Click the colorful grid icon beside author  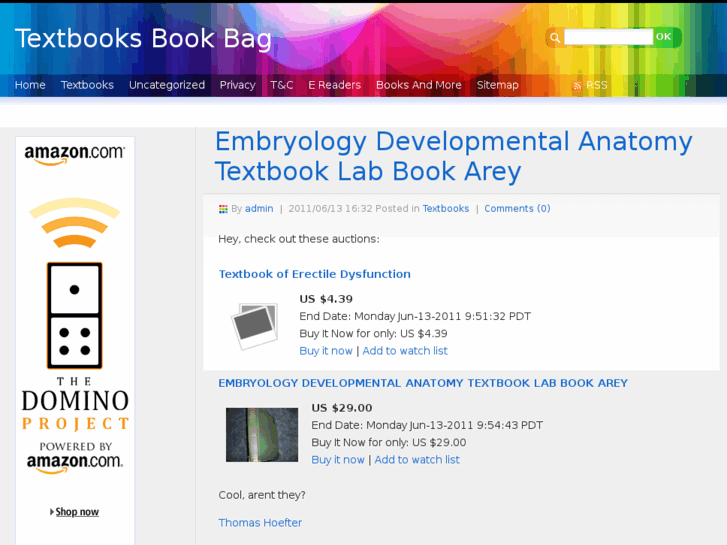(x=223, y=209)
